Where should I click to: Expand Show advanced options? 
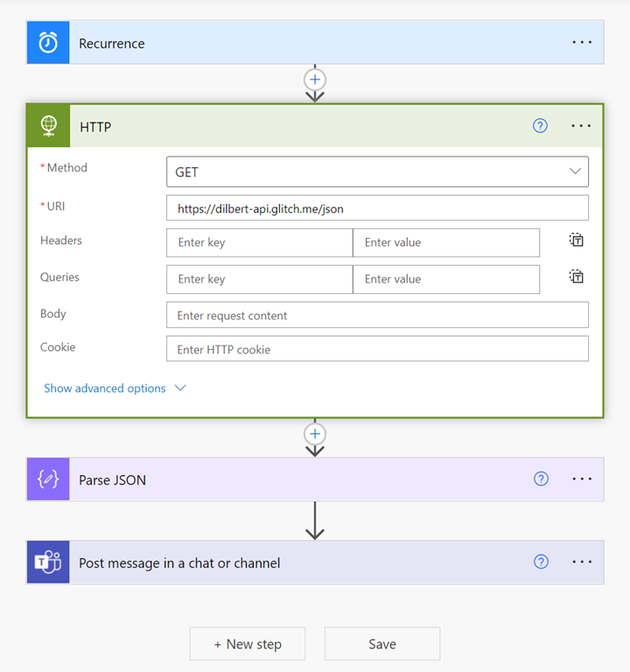click(115, 388)
